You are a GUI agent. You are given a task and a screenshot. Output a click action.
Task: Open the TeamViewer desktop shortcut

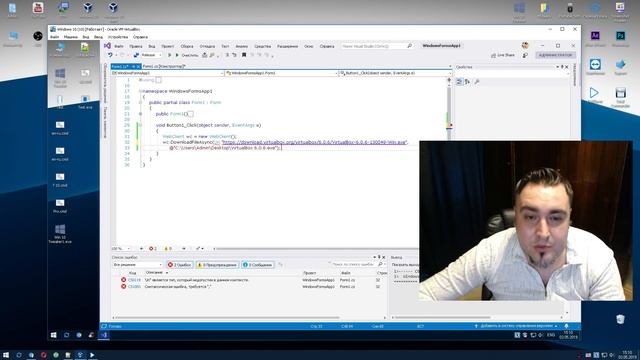tap(595, 67)
